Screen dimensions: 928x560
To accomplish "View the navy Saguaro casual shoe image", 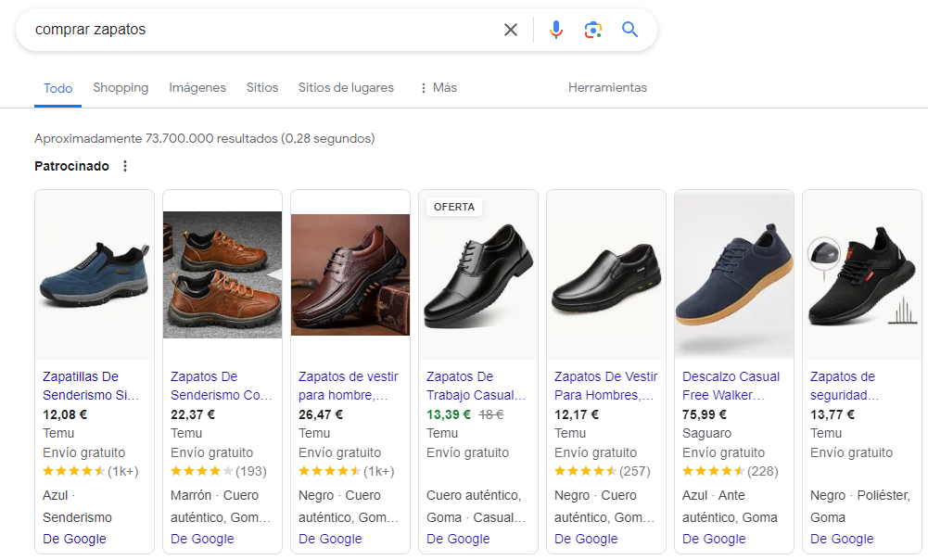I will coord(734,274).
